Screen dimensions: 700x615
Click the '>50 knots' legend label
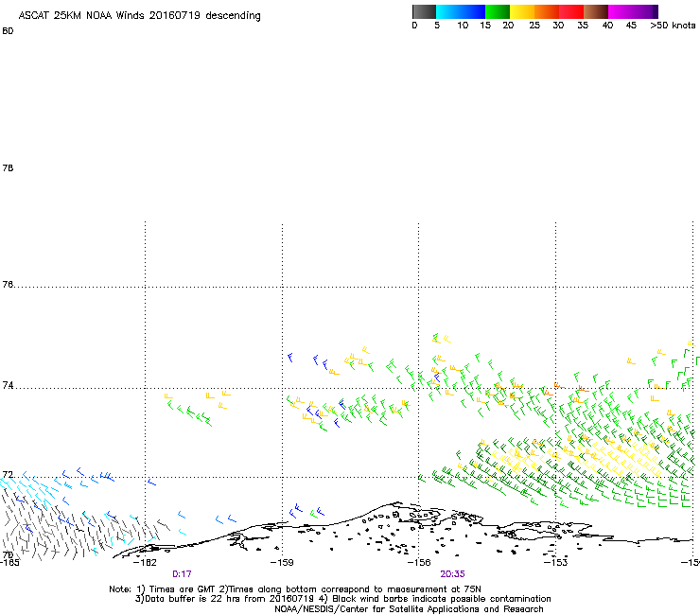pyautogui.click(x=673, y=26)
